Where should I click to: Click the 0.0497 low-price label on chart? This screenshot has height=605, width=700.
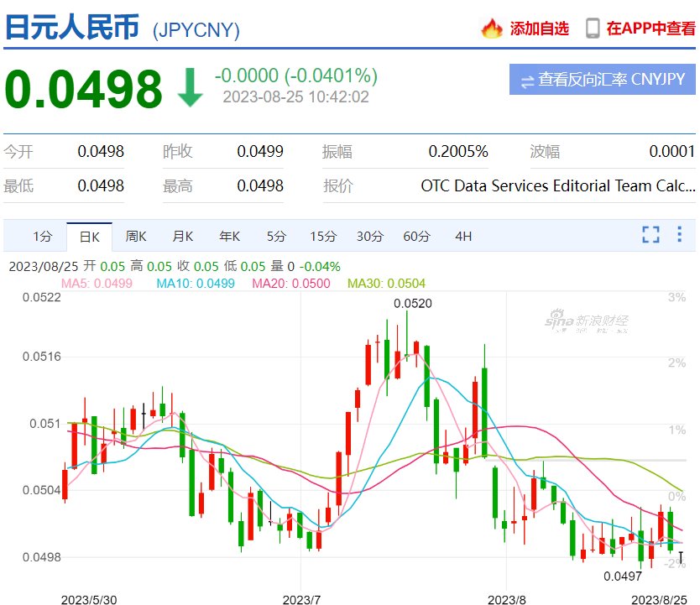(x=623, y=576)
